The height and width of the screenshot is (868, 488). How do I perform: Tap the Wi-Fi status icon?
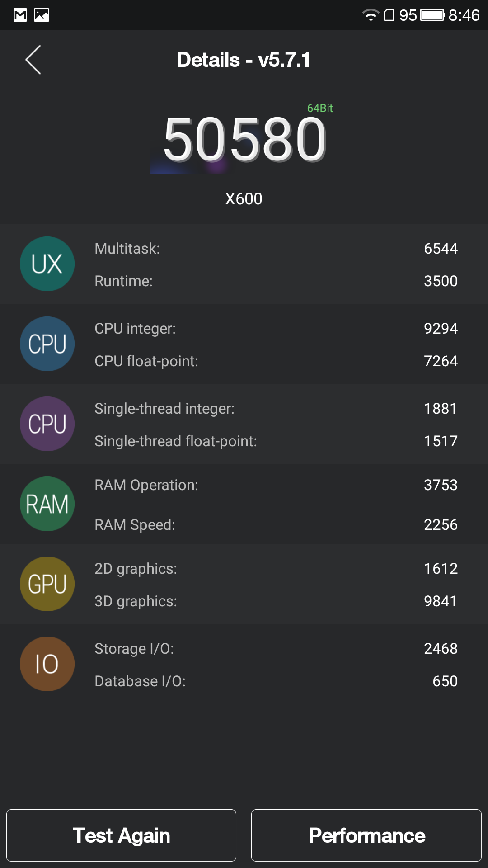point(371,15)
